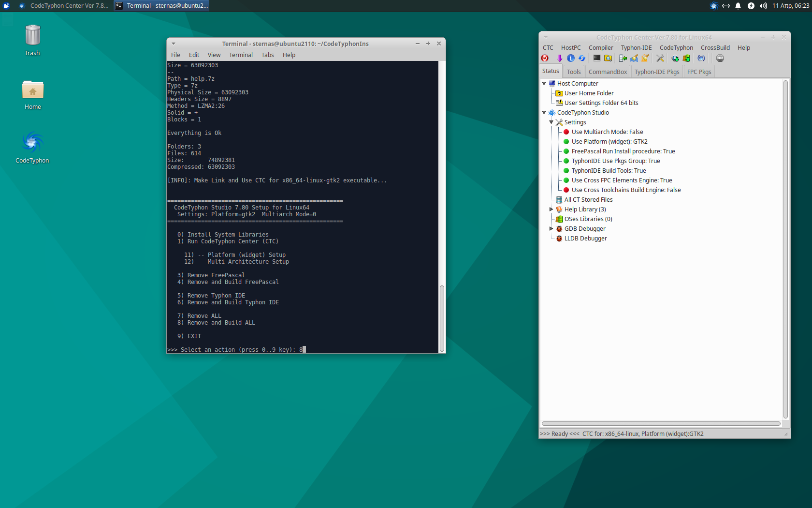Collapse the Settings tree node
Image resolution: width=812 pixels, height=508 pixels.
pyautogui.click(x=551, y=122)
